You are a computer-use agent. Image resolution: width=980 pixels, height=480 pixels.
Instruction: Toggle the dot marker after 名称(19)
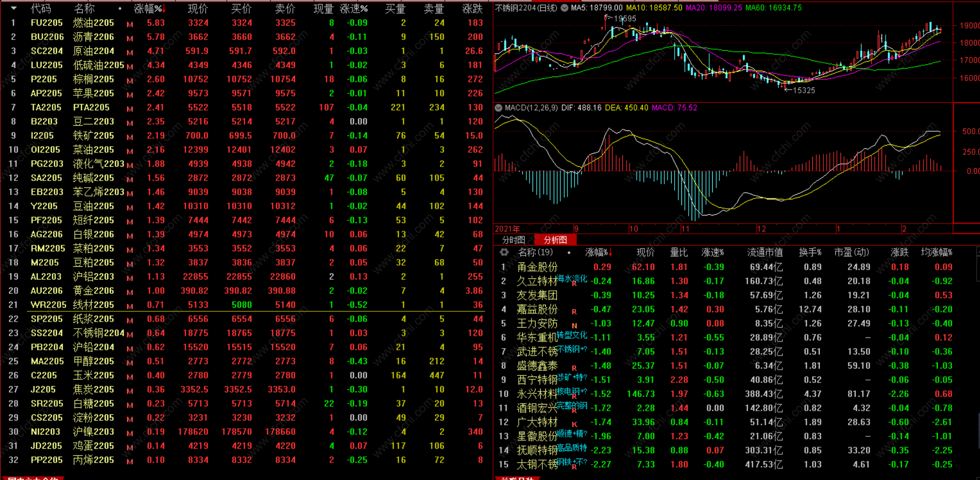tap(569, 252)
